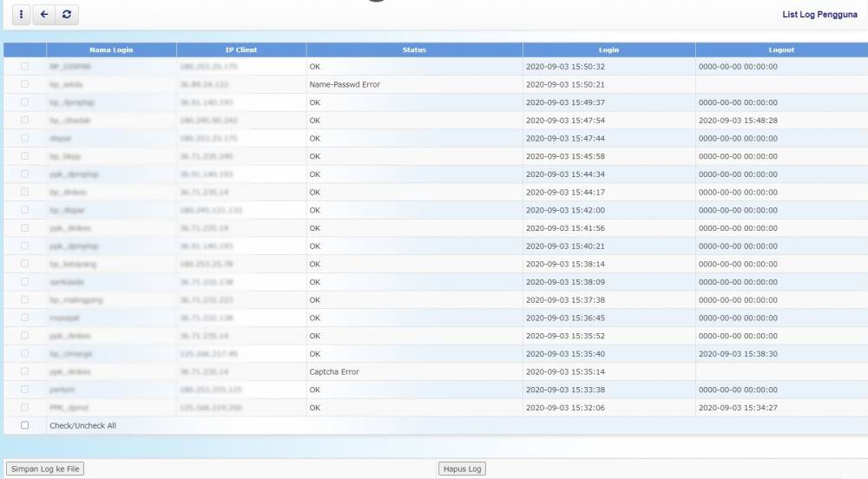This screenshot has width=868, height=479.
Task: Tick checkbox for logout at 15:38:30
Action: (25, 353)
